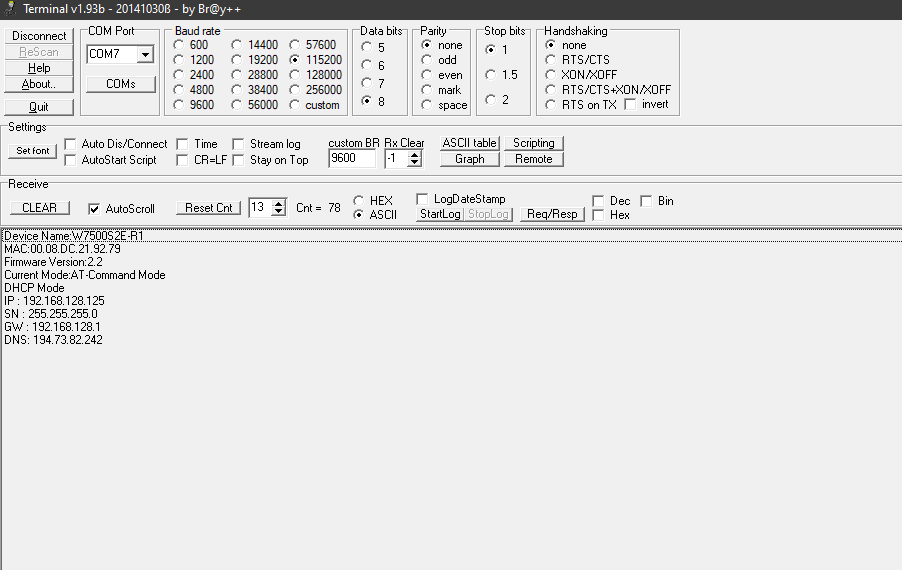Set handshaking to RTS/CTS

click(x=551, y=60)
